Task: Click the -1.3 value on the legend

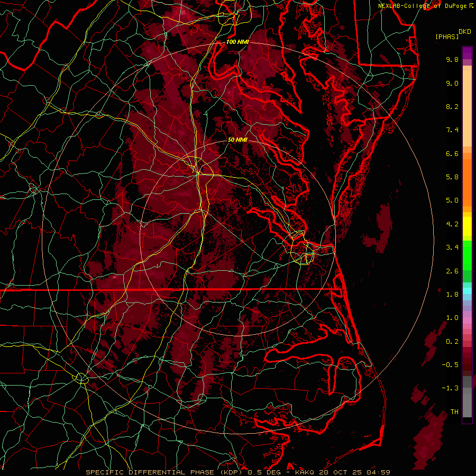Action: point(450,388)
